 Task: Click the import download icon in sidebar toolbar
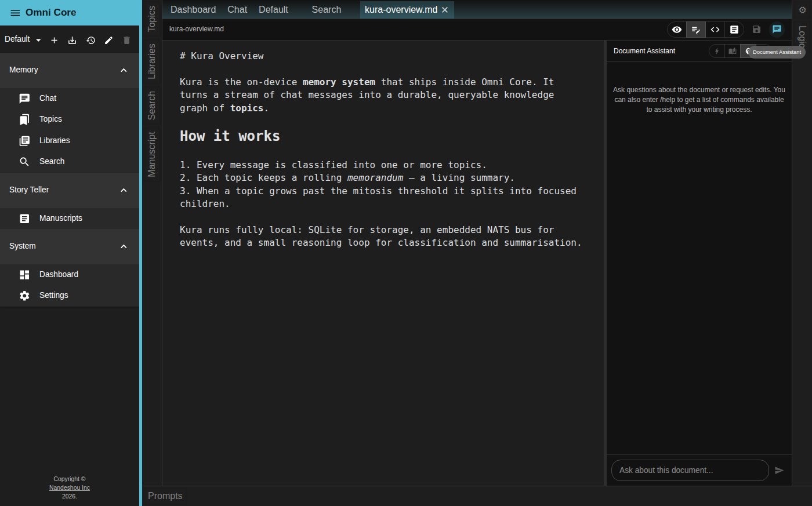coord(72,40)
